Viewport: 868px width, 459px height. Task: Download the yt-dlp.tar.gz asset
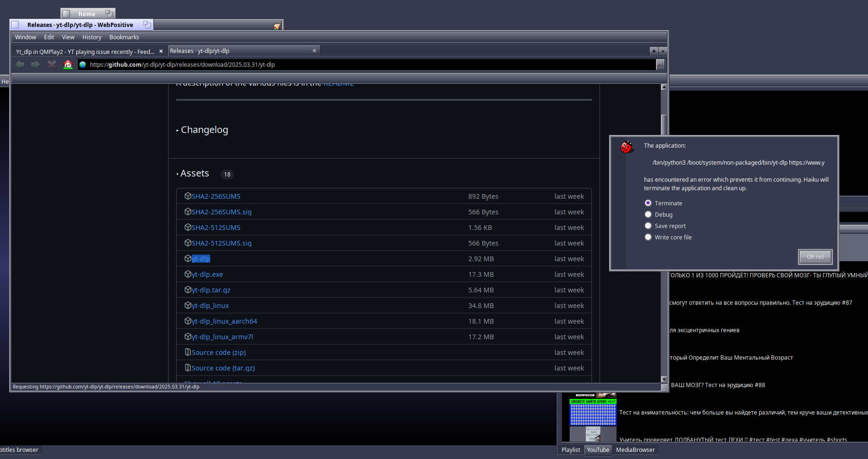pos(211,290)
